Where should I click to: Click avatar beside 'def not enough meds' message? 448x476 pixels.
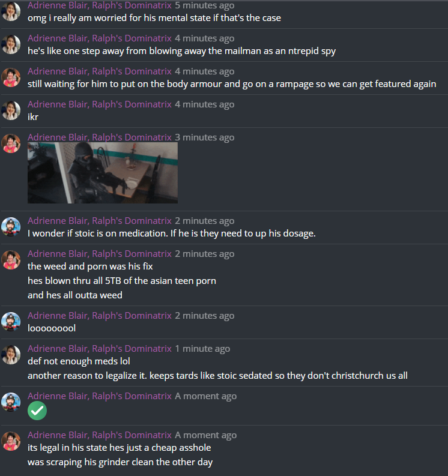pos(11,355)
